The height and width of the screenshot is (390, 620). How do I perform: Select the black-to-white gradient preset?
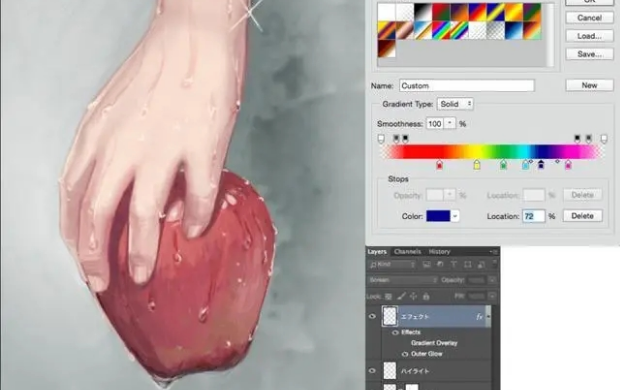pyautogui.click(x=423, y=12)
